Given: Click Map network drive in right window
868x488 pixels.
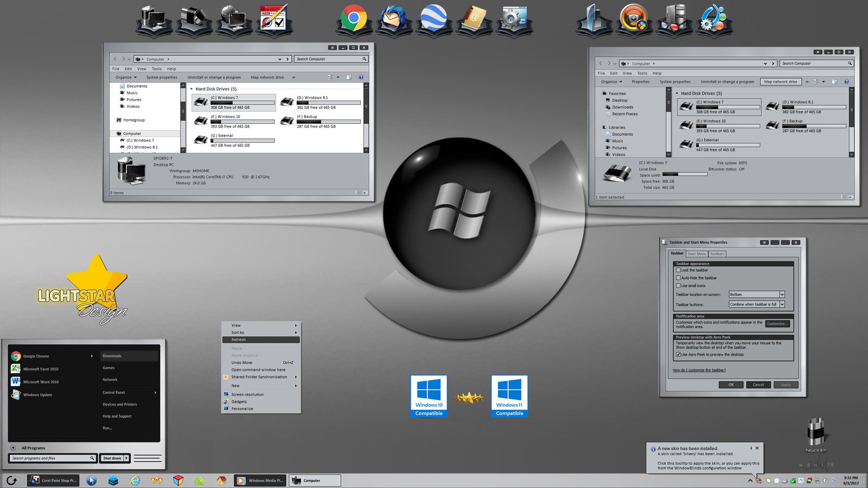Looking at the screenshot, I should tap(781, 81).
